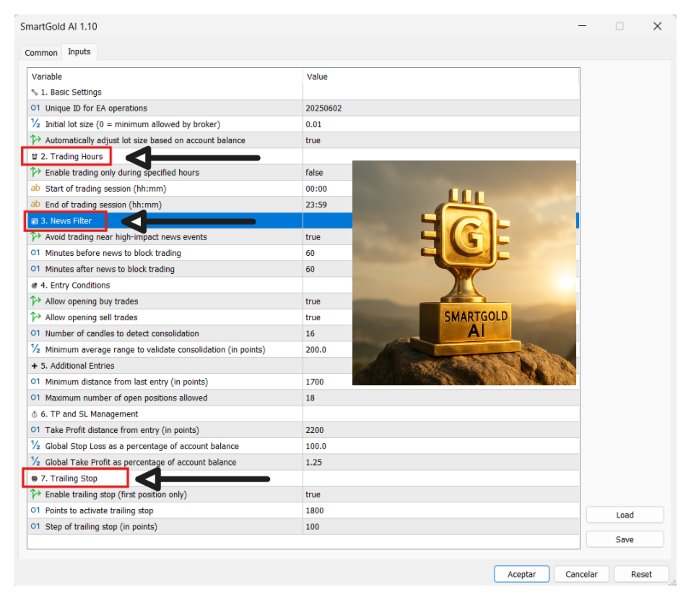Minimize the SmartGold AI window
Image resolution: width=691 pixels, height=600 pixels.
(582, 26)
